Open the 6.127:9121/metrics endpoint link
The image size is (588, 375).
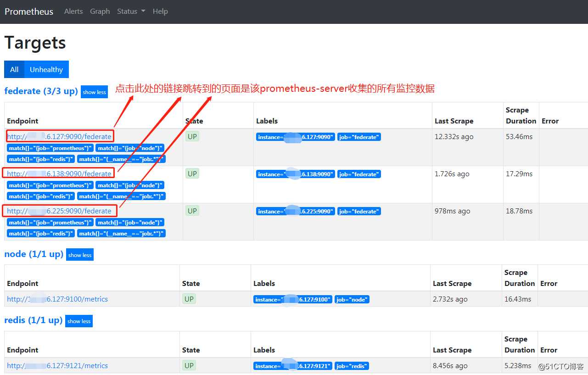coord(57,365)
